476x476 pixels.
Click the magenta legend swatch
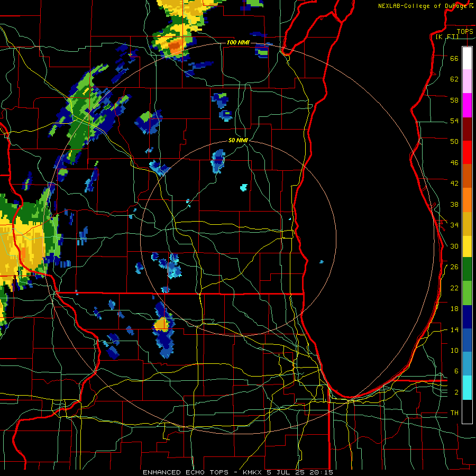coord(467,105)
